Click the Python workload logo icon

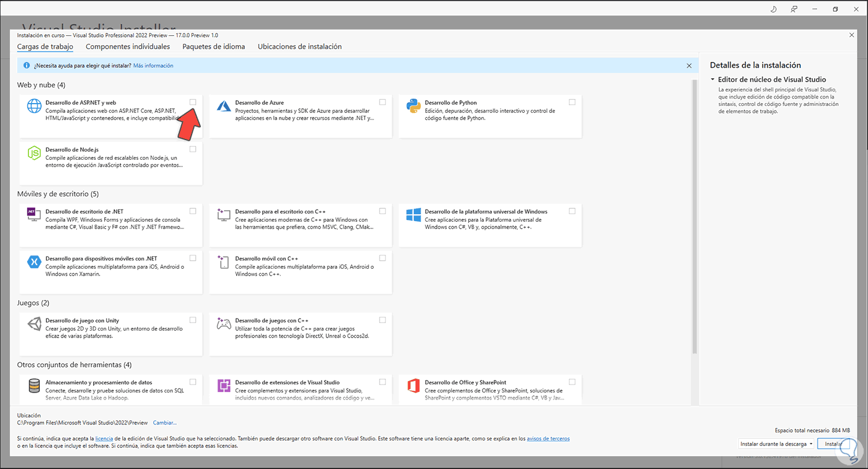click(x=414, y=107)
